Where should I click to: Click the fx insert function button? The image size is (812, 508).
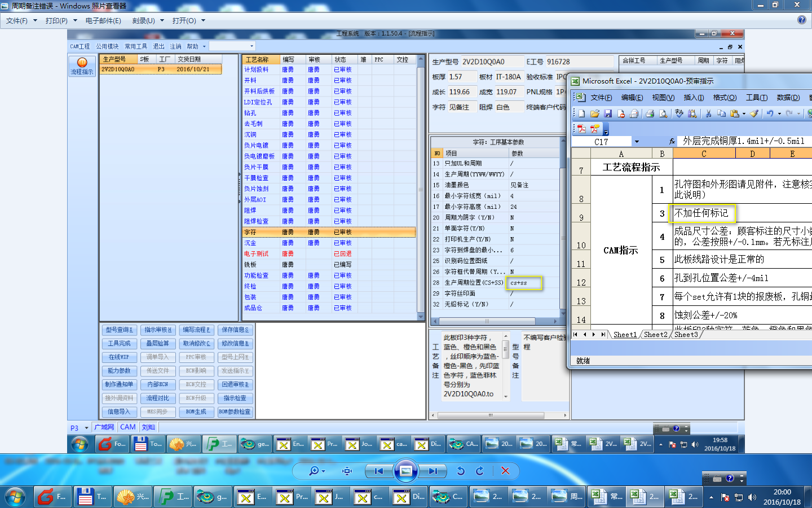(672, 142)
